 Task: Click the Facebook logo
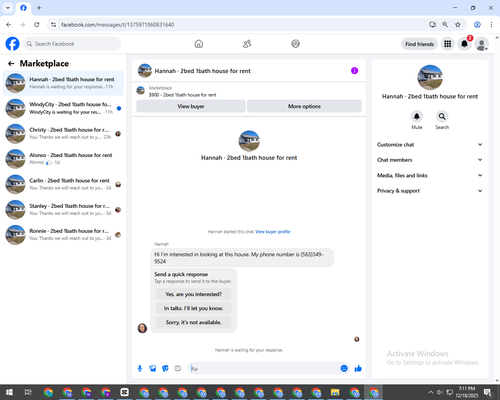(x=12, y=44)
